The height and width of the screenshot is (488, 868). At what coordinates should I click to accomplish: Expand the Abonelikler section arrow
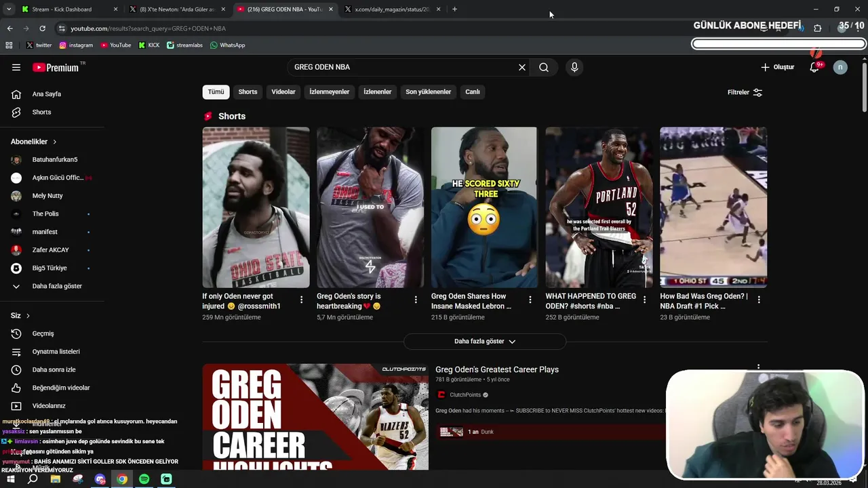click(x=55, y=142)
